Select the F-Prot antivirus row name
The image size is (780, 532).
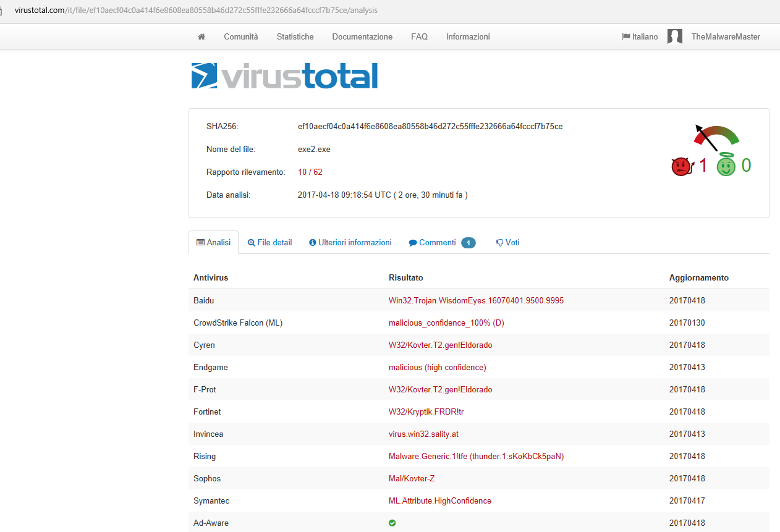[x=205, y=389]
